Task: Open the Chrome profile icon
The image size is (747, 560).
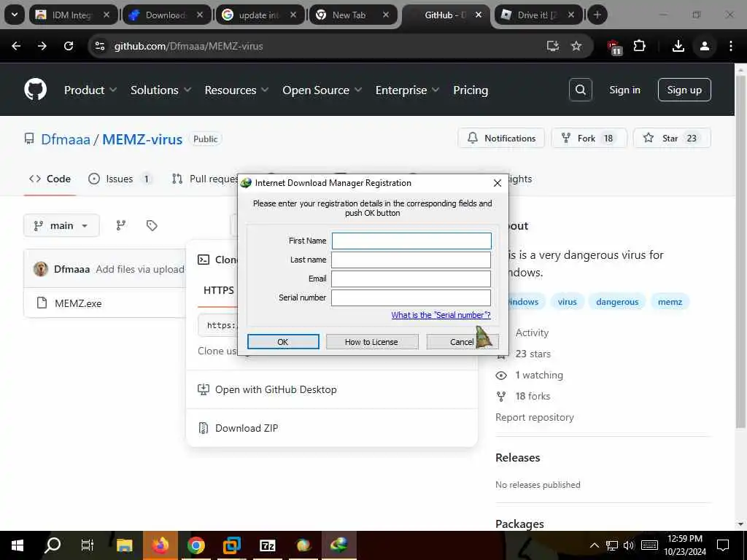Action: pyautogui.click(x=704, y=46)
